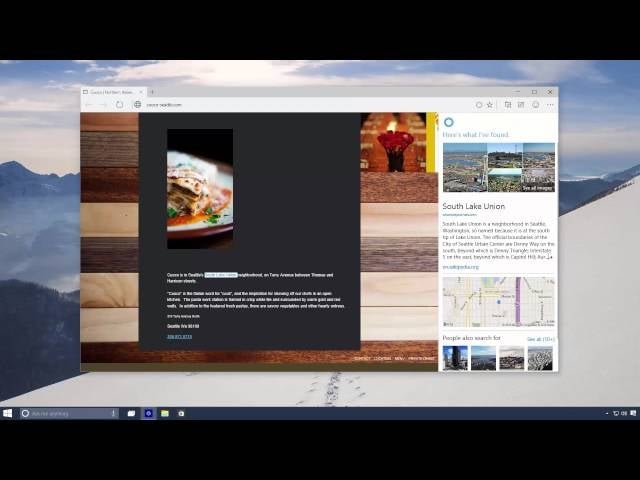The image size is (640, 480).
Task: Click the Cortana circle icon in sidebar
Action: (x=448, y=122)
